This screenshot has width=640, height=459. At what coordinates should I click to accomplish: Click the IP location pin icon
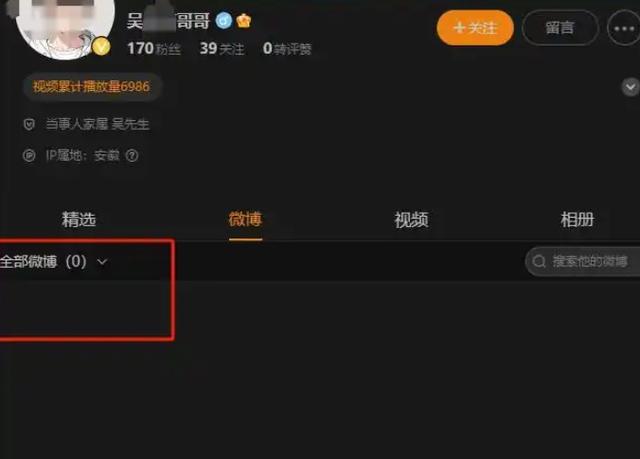[29, 155]
